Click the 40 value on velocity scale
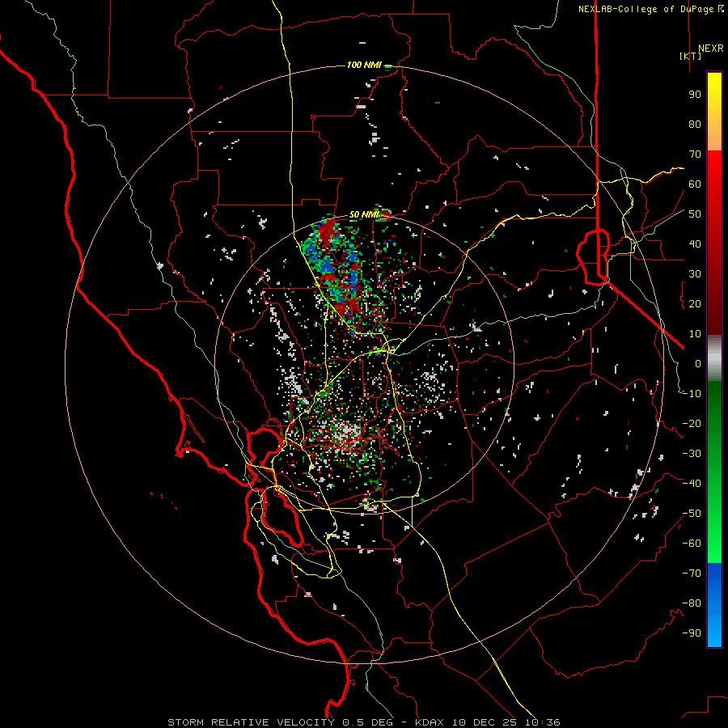Screen dimensions: 728x728 pos(695,244)
